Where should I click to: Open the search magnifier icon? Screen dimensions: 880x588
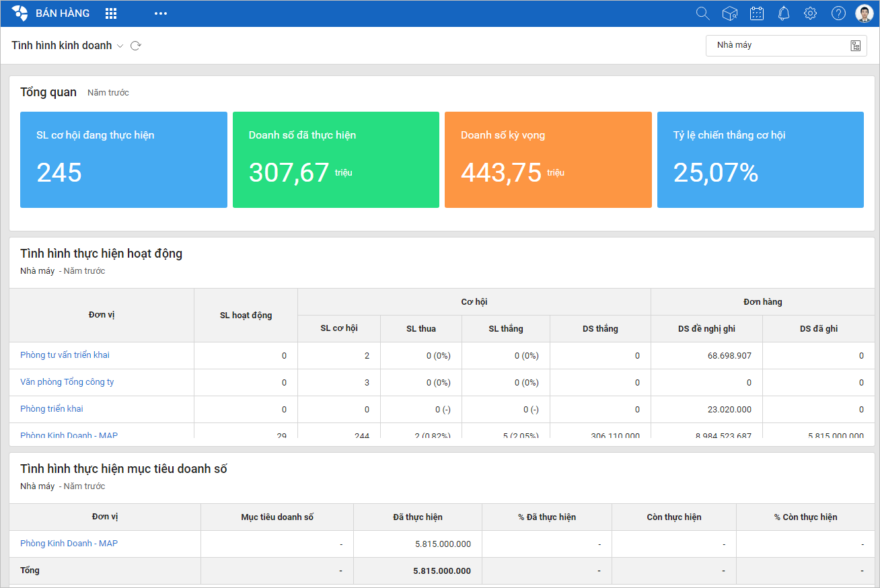click(x=702, y=13)
